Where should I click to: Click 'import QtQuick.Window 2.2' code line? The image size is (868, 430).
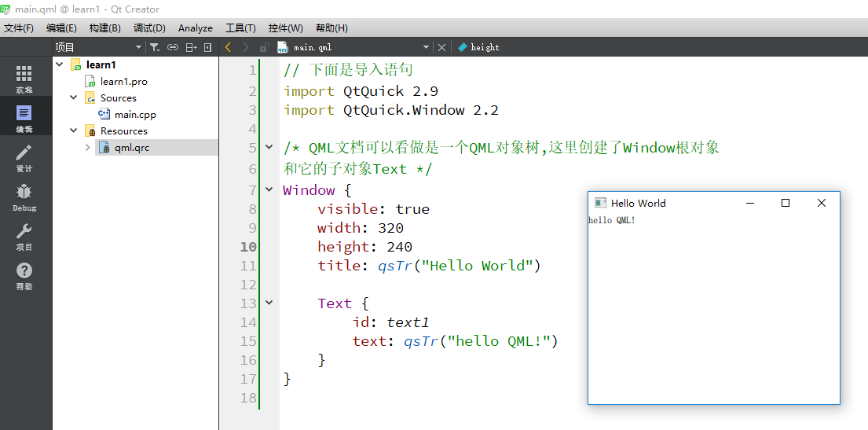pyautogui.click(x=391, y=110)
